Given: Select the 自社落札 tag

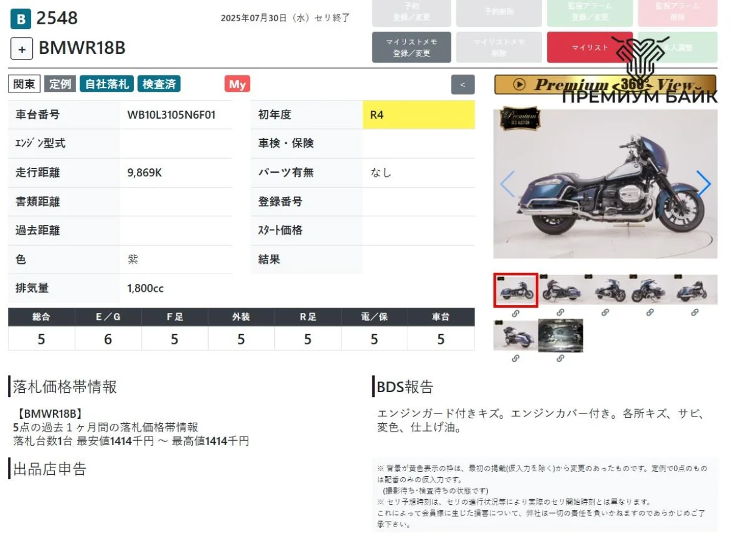Looking at the screenshot, I should coord(107,85).
